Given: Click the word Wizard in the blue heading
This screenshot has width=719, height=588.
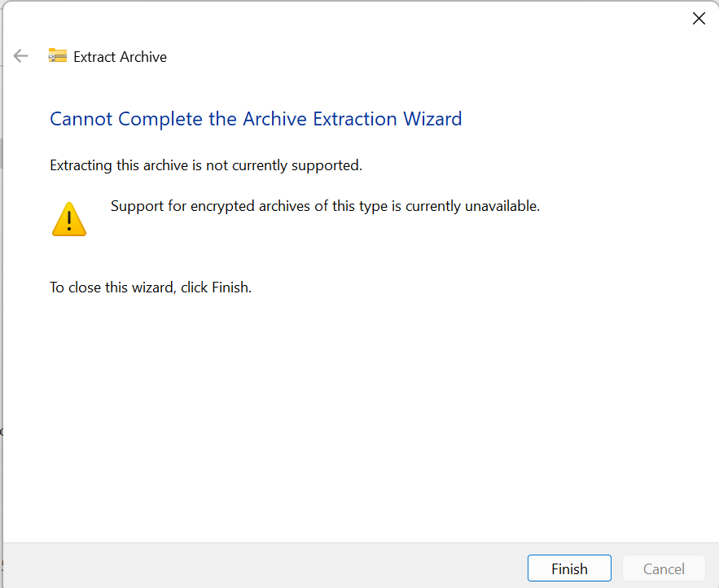Looking at the screenshot, I should [432, 119].
